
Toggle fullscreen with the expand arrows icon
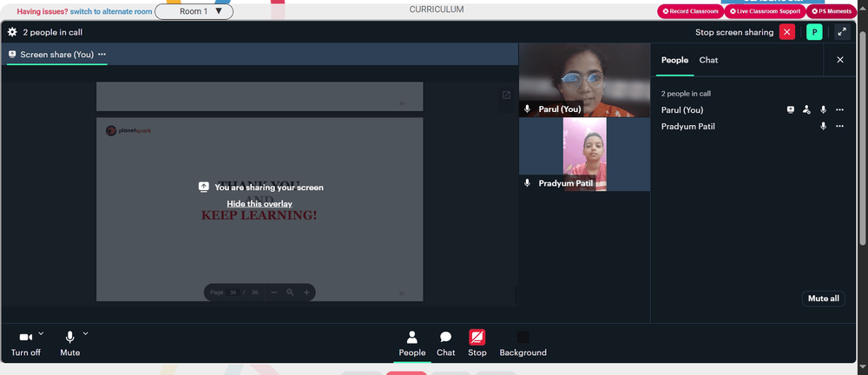tap(842, 32)
